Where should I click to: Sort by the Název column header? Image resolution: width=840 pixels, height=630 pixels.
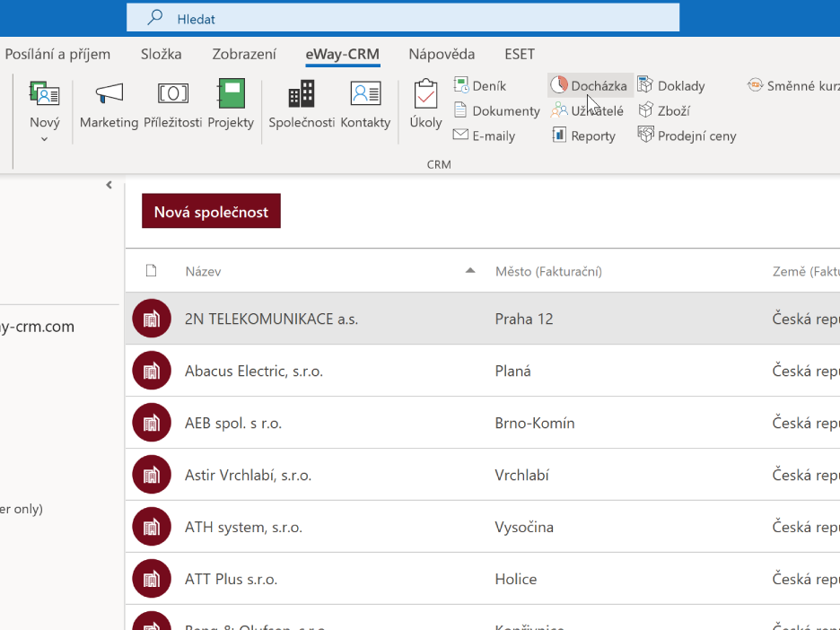pos(203,272)
